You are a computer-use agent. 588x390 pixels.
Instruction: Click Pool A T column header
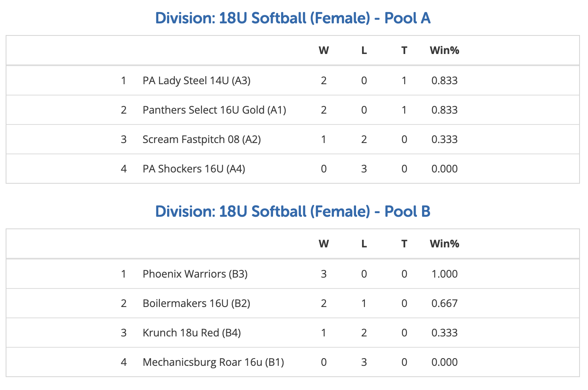click(x=404, y=50)
